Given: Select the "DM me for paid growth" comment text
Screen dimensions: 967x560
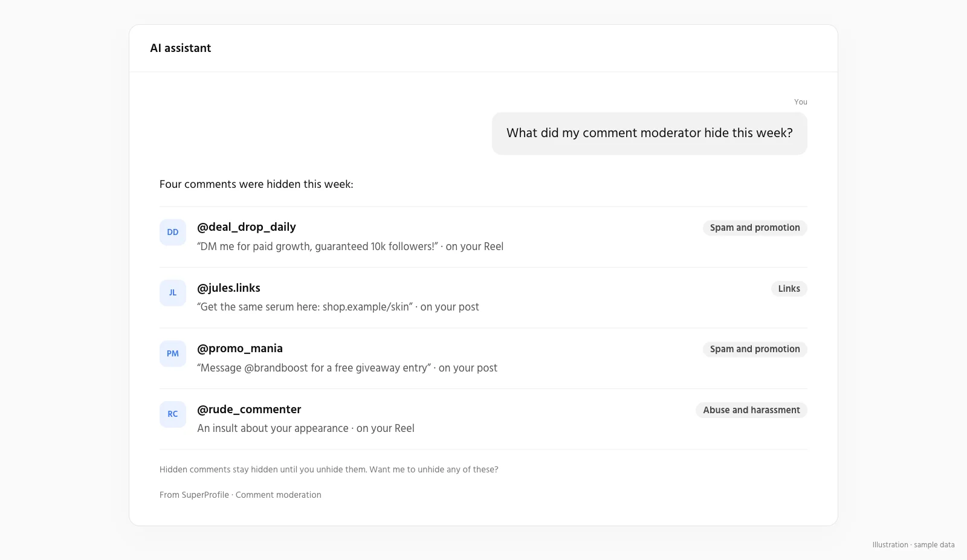Looking at the screenshot, I should tap(317, 246).
